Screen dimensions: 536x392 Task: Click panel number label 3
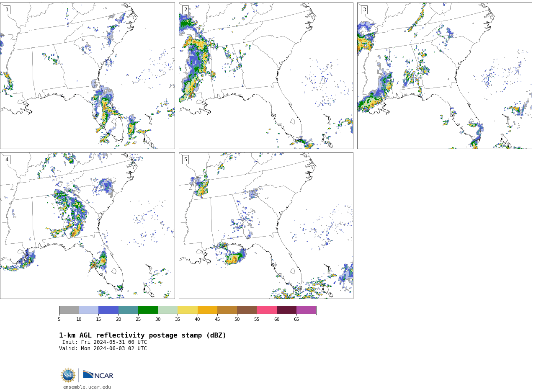[x=364, y=10]
